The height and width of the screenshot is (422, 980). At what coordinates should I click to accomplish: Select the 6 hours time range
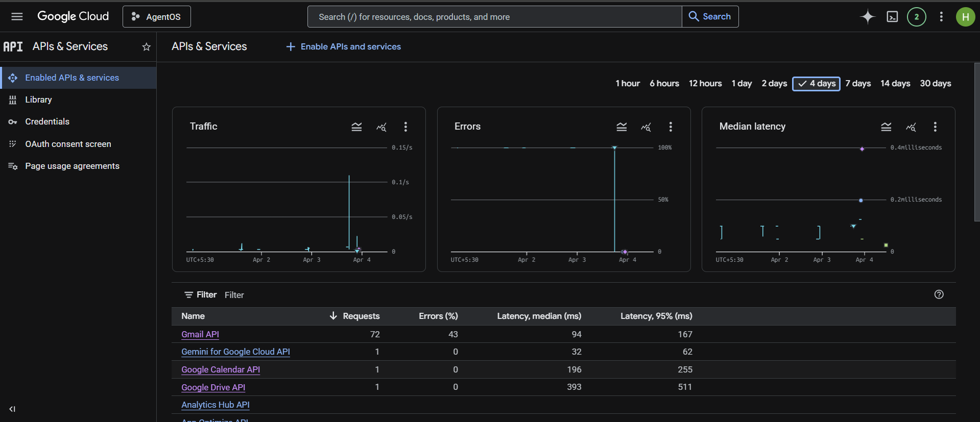(x=664, y=83)
